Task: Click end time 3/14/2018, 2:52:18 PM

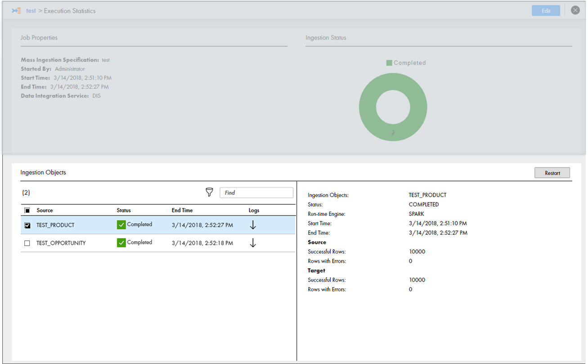Action: coord(202,243)
